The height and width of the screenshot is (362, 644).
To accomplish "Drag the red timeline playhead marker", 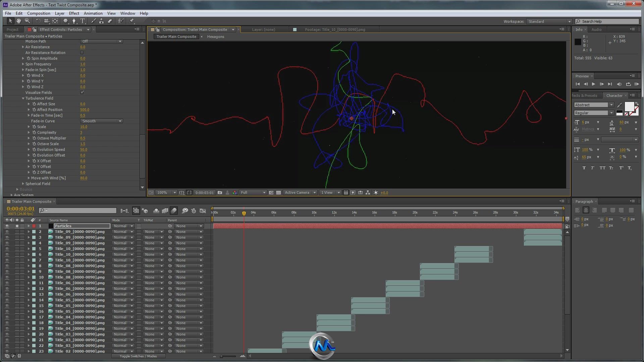I will pos(244,213).
